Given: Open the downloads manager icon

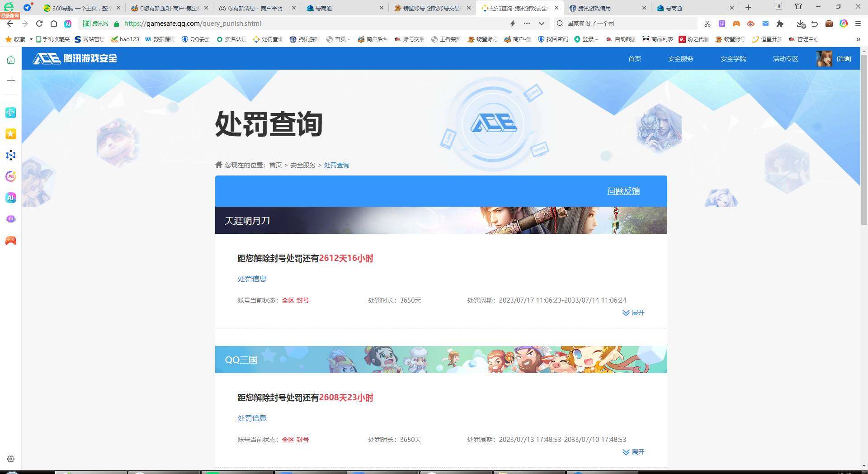Looking at the screenshot, I should 801,24.
